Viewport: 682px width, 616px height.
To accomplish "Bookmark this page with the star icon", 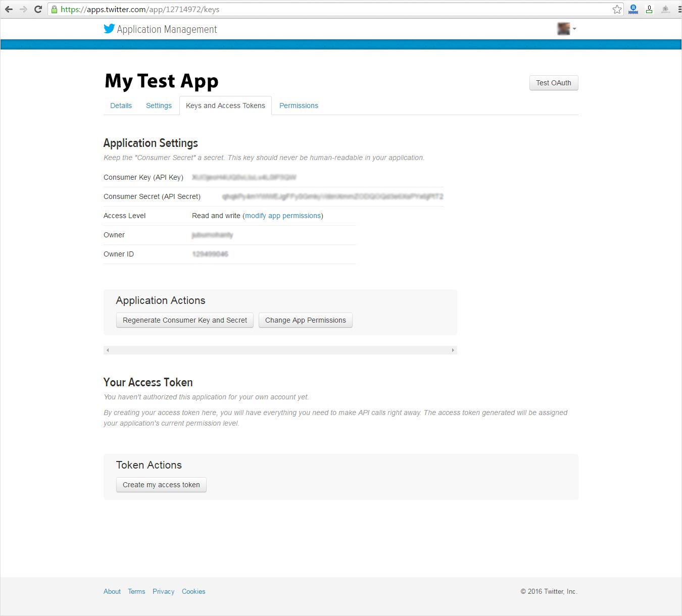I will coord(617,9).
